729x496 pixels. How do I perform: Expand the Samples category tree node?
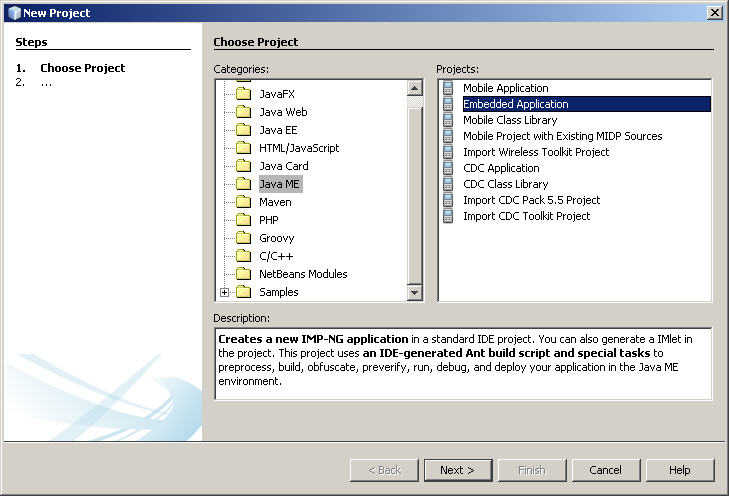[225, 292]
